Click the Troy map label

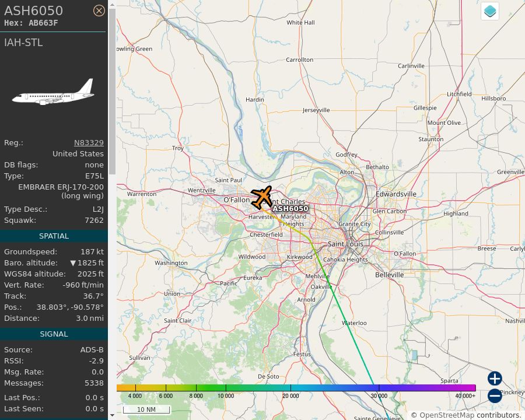coord(178,148)
